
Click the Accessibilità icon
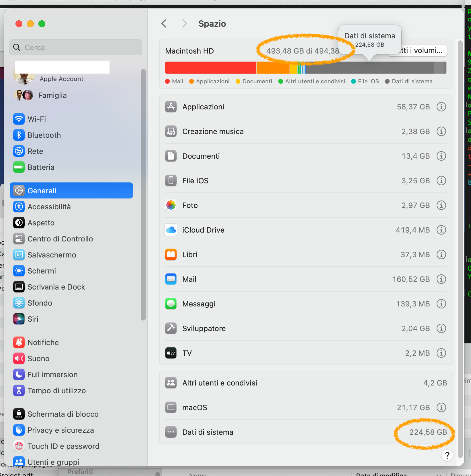tap(19, 206)
